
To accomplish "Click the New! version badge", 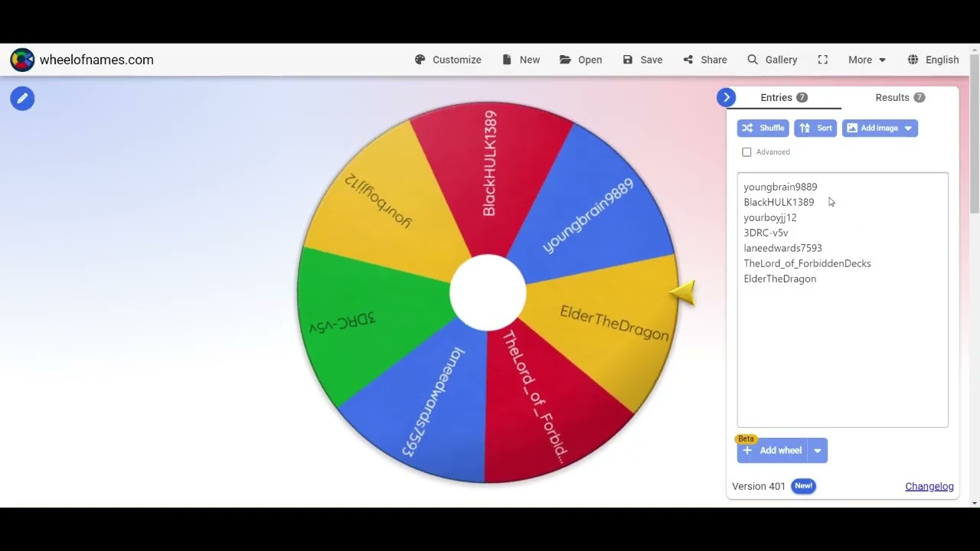I will [x=803, y=486].
